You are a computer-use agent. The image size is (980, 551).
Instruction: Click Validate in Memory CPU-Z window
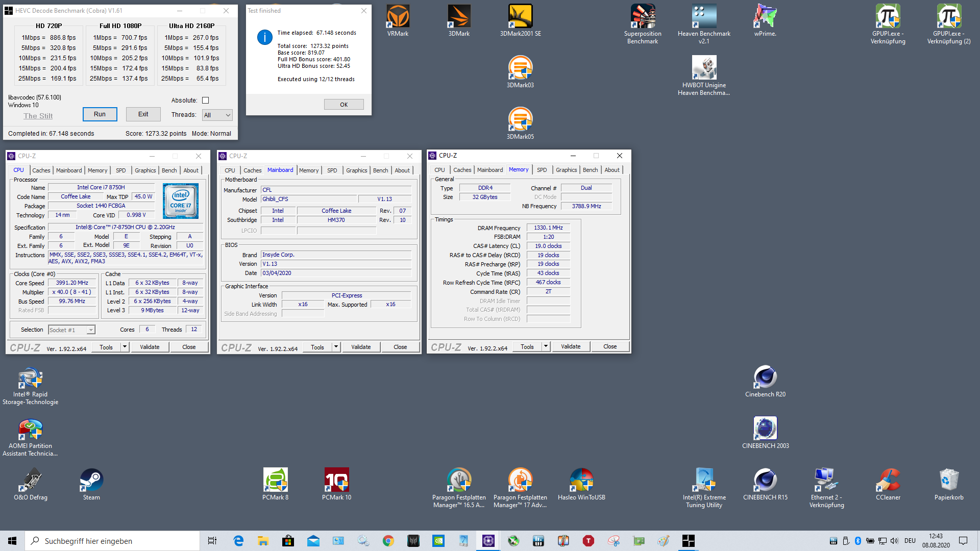[571, 346]
